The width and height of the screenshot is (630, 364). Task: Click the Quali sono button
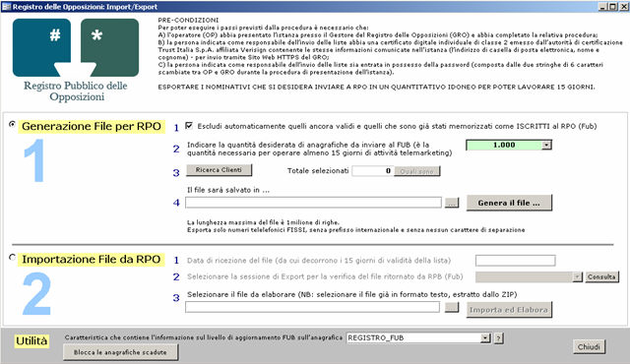[417, 171]
